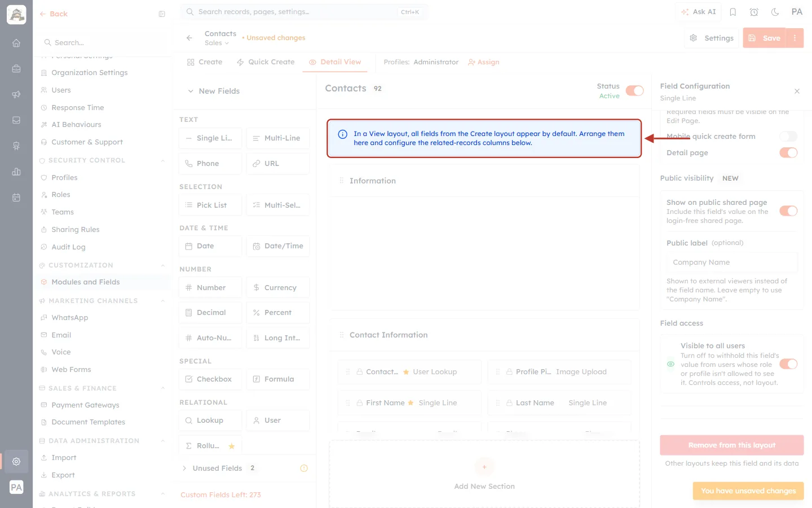This screenshot has height=508, width=812.
Task: Click the top search records bar
Action: [304, 12]
